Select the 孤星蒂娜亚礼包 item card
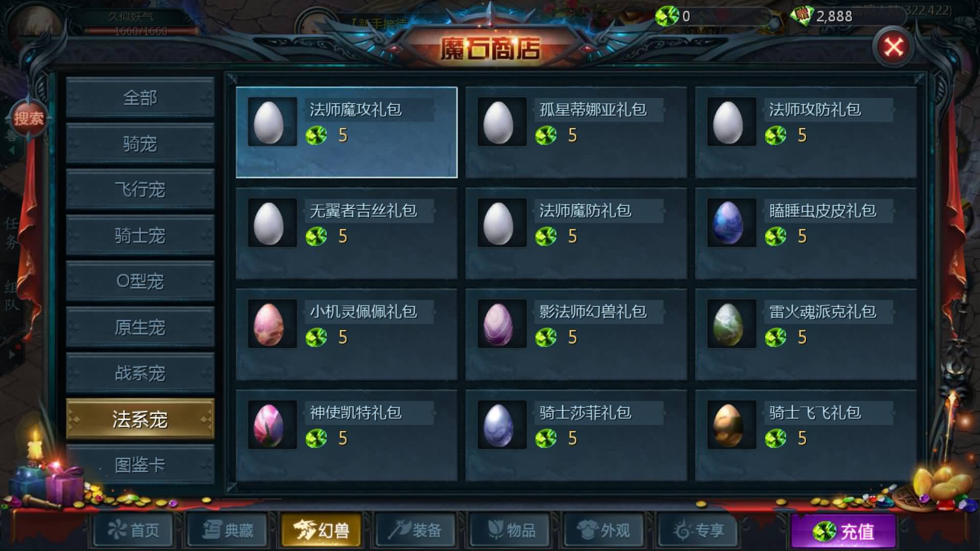980x551 pixels. pos(576,132)
